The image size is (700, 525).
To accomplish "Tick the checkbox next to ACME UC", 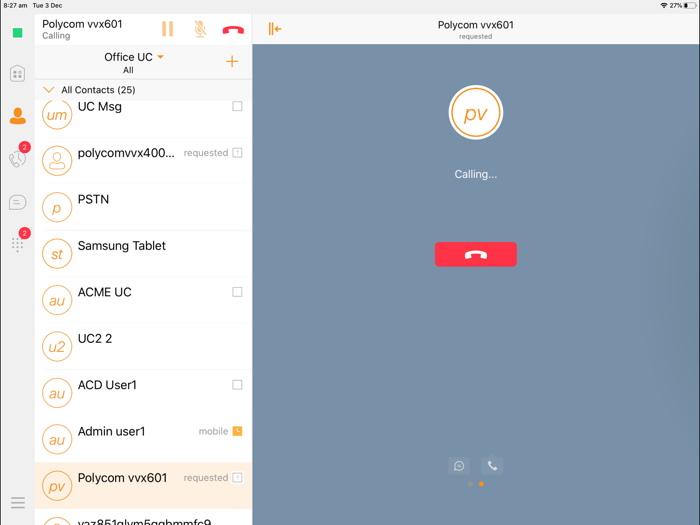I will tap(237, 292).
